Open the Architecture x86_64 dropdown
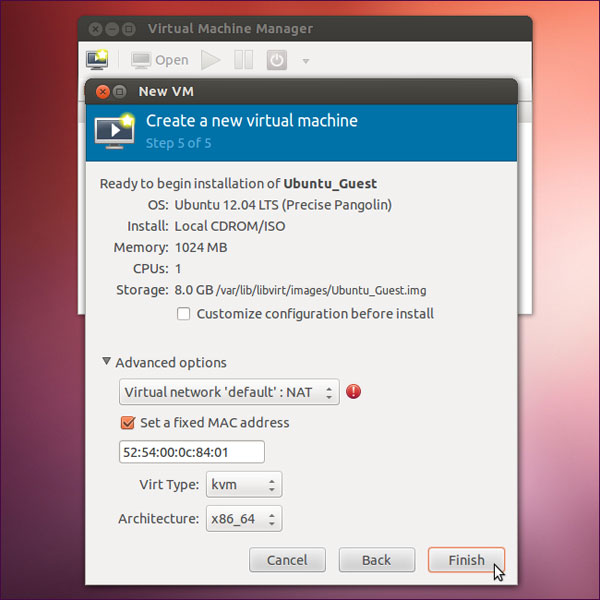The width and height of the screenshot is (600, 600). click(244, 519)
